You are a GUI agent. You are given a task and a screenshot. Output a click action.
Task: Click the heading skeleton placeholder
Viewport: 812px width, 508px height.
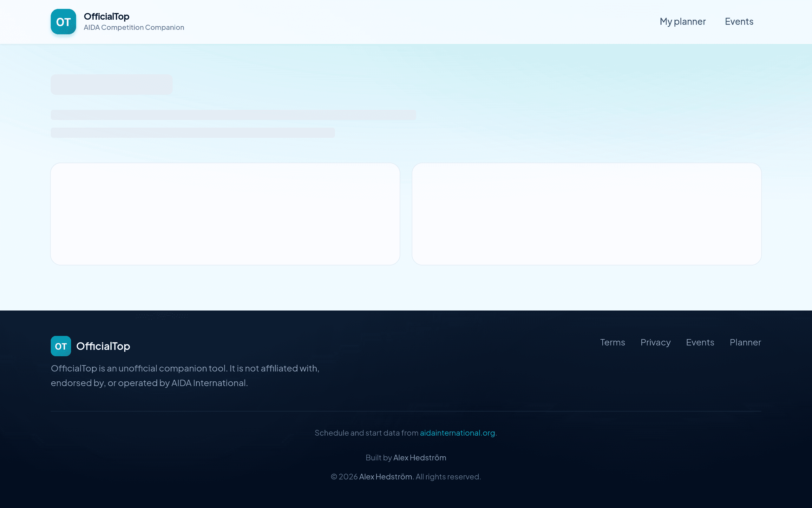click(x=112, y=85)
